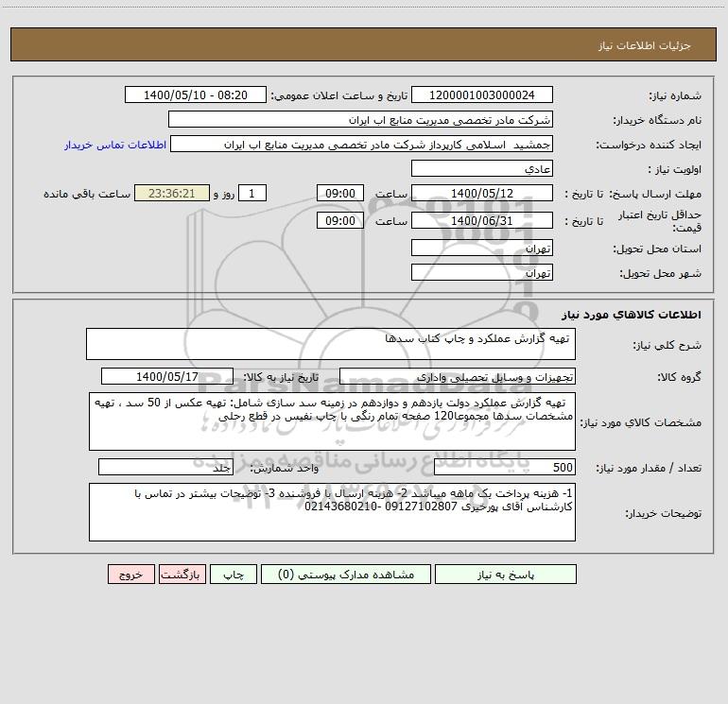The image size is (728, 704).
Task: Click the خروج exit button
Action: click(x=130, y=574)
